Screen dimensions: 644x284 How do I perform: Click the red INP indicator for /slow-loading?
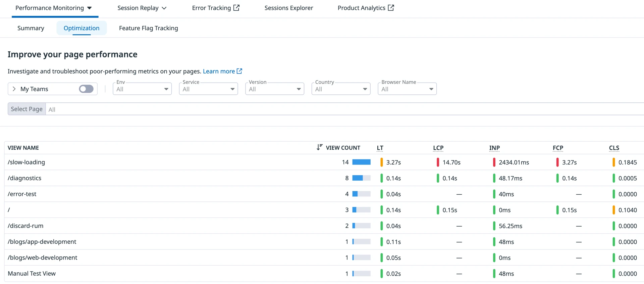click(x=494, y=162)
